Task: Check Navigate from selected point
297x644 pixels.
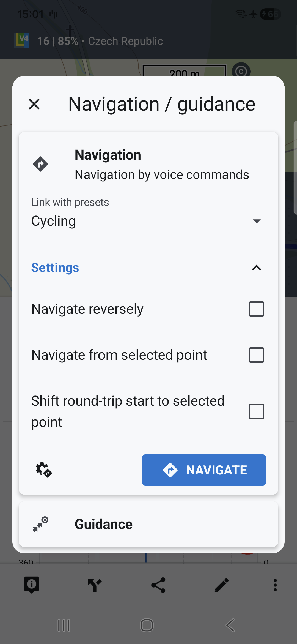Action: [256, 355]
